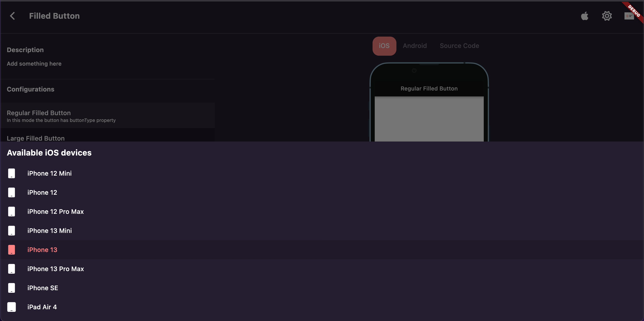Switch to the Android tab
This screenshot has width=644, height=321.
[415, 46]
